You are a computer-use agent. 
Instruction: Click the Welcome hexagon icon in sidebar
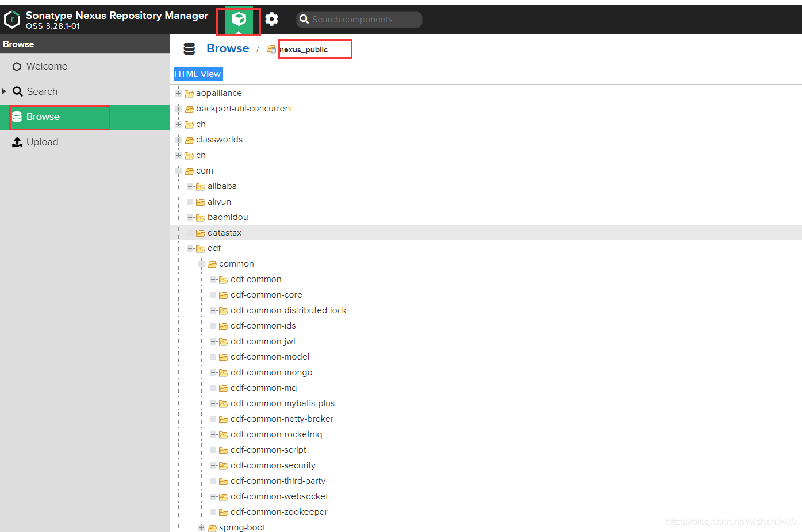[x=17, y=67]
